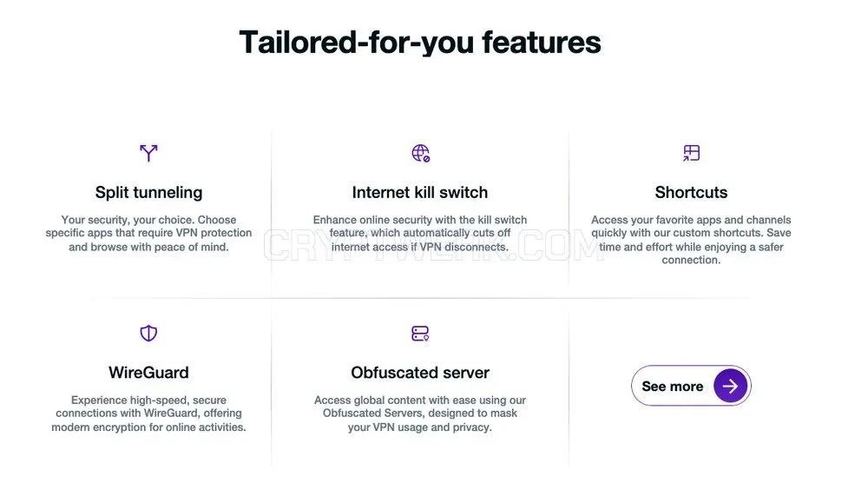868x490 pixels.
Task: Click the Split tunneling fork icon
Action: [148, 152]
